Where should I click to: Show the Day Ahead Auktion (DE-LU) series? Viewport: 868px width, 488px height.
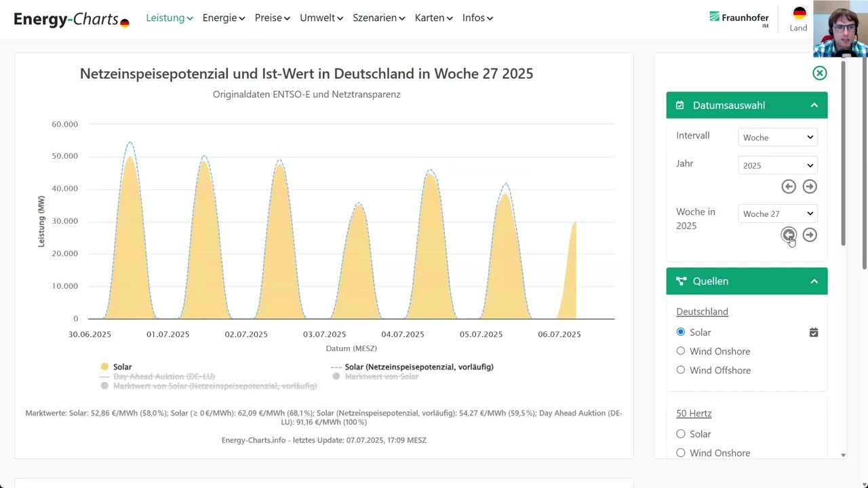[164, 376]
